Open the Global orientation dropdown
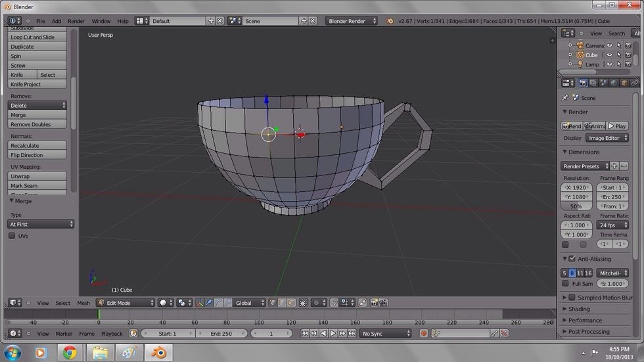 click(250, 303)
